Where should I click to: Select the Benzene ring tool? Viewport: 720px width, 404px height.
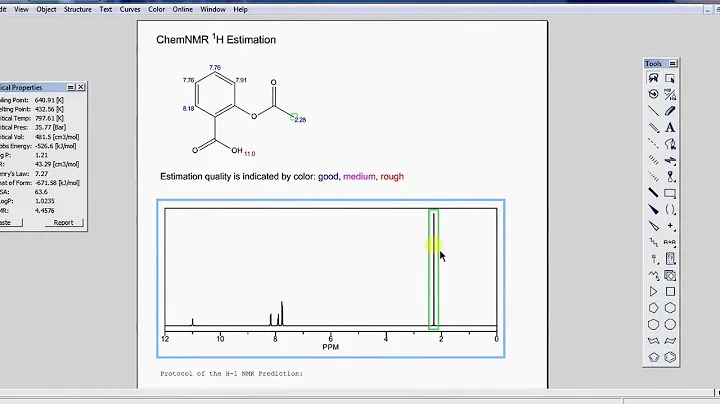670,357
